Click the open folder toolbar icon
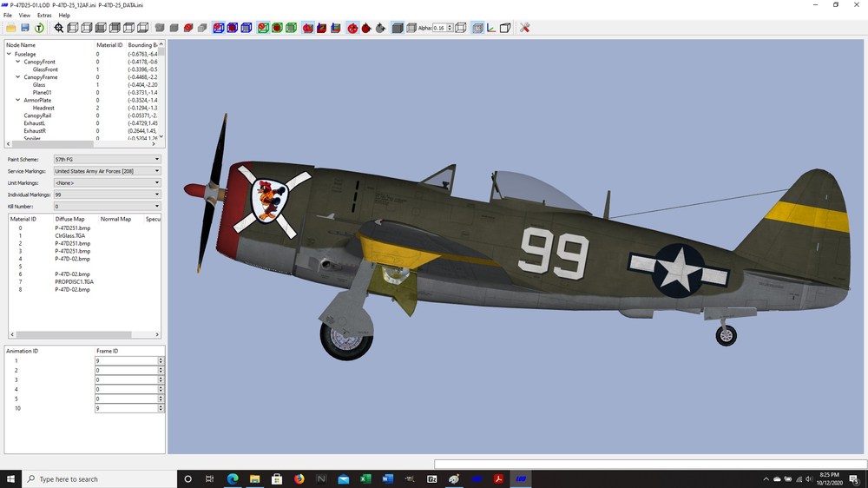 [11, 28]
